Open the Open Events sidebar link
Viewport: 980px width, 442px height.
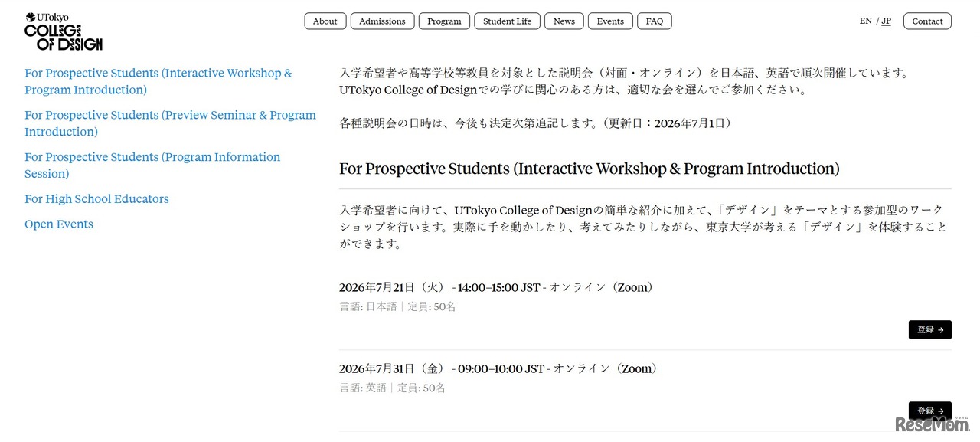click(x=59, y=224)
